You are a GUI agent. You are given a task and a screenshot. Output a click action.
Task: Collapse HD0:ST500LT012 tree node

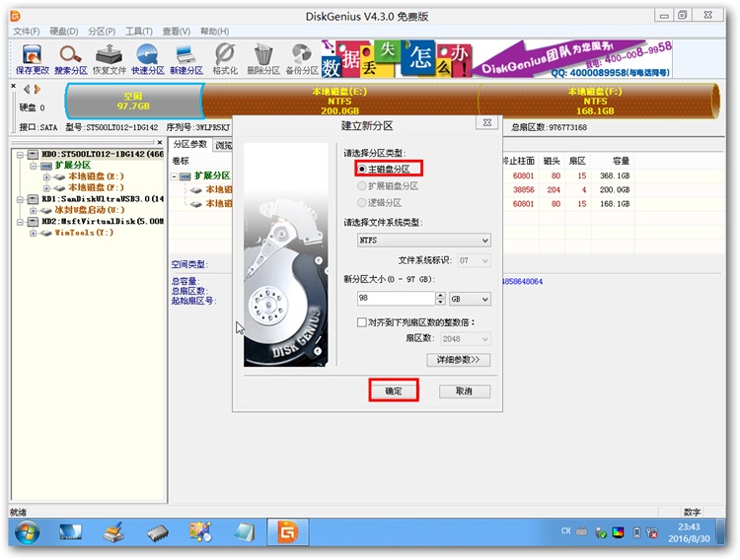coord(20,154)
